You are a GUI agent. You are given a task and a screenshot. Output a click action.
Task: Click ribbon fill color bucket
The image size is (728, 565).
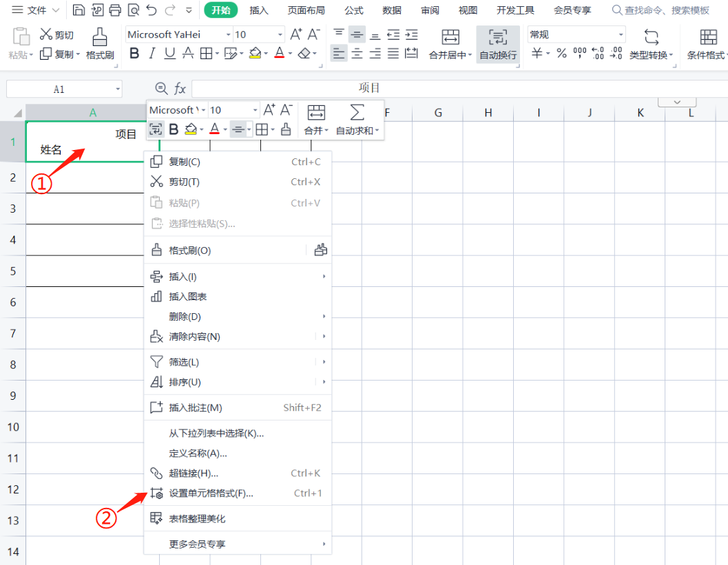[255, 54]
